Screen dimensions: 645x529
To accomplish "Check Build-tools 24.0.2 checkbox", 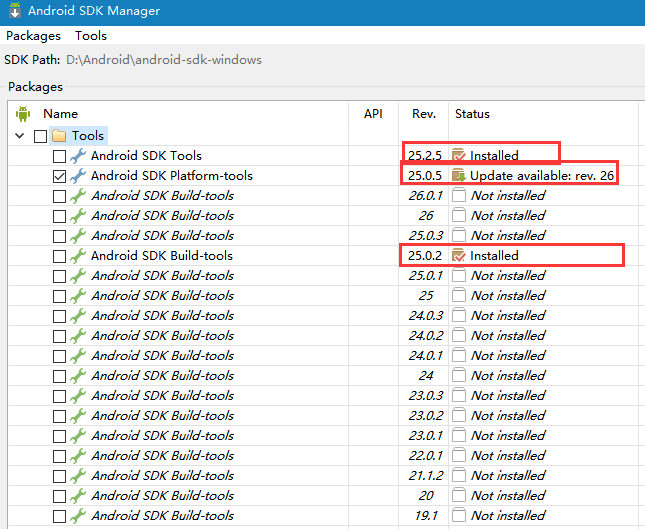I will pos(59,336).
